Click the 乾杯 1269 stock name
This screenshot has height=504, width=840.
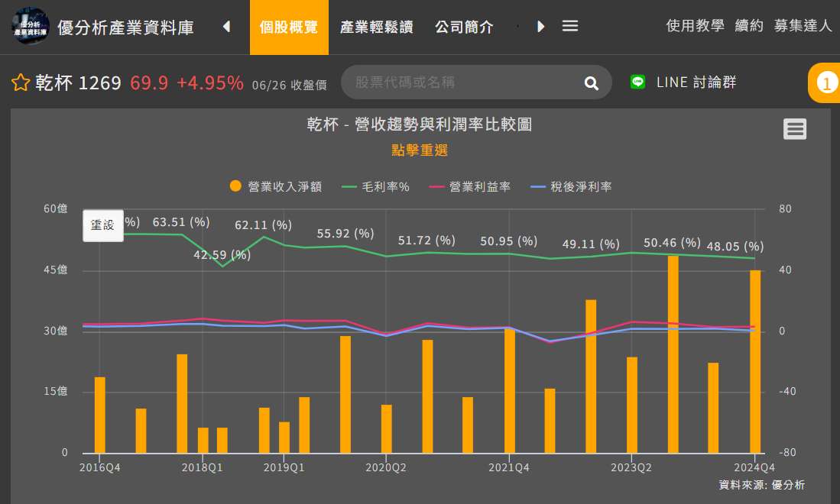[78, 83]
